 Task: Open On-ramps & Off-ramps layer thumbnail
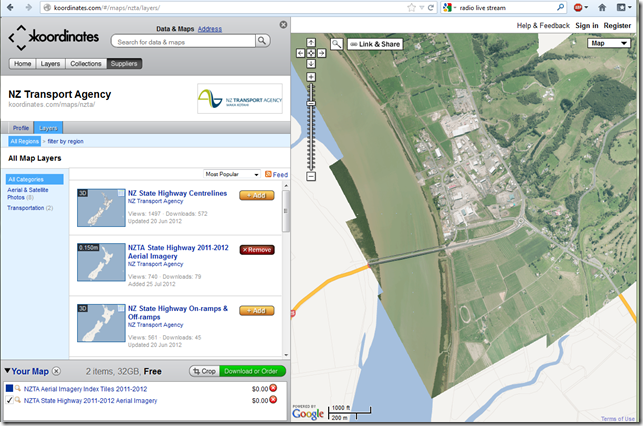(x=101, y=323)
